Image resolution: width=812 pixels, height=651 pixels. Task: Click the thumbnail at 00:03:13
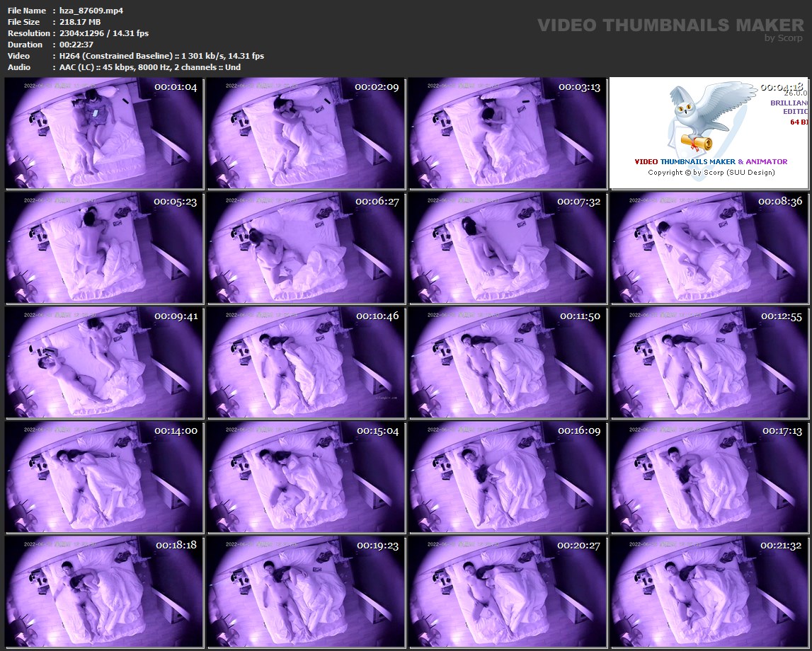click(508, 133)
